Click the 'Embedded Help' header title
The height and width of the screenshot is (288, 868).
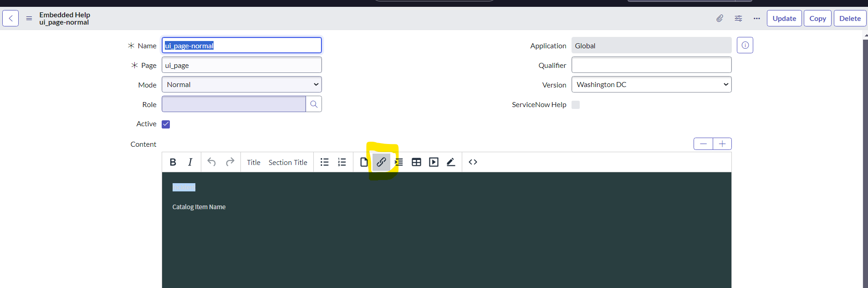pyautogui.click(x=65, y=15)
